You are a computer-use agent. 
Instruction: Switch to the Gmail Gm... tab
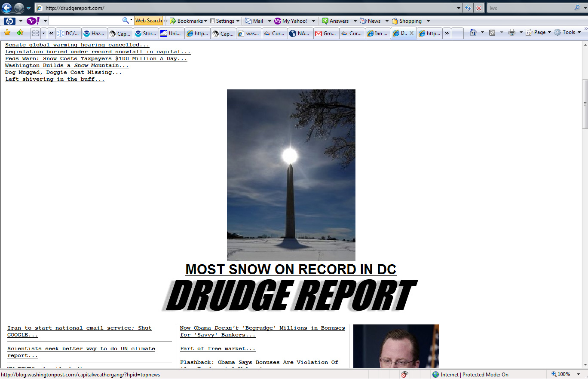326,33
